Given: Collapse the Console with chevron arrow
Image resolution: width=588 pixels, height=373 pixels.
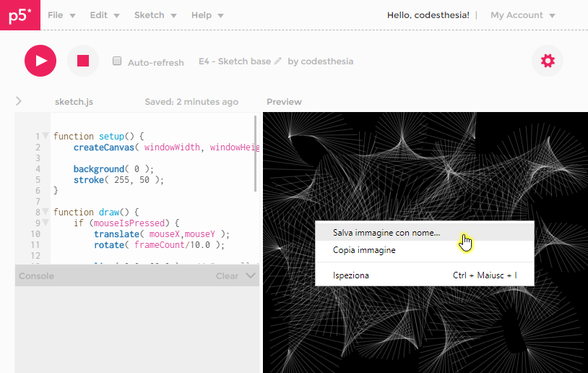Looking at the screenshot, I should point(251,275).
